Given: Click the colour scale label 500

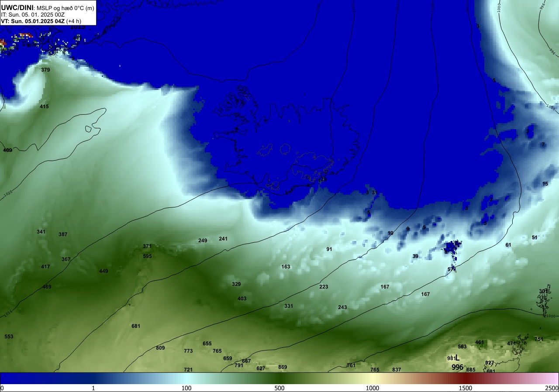Looking at the screenshot, I should point(279,388).
